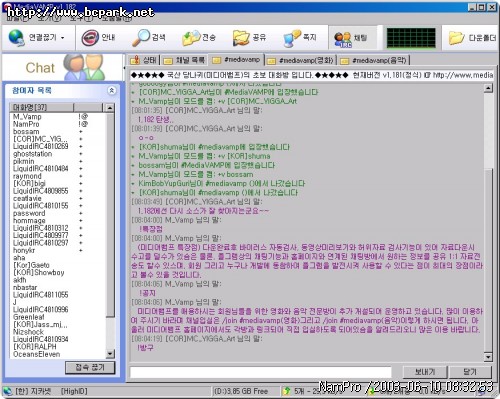Select the #mediavamp channel tab
The height and width of the screenshot is (399, 500).
coord(236,59)
